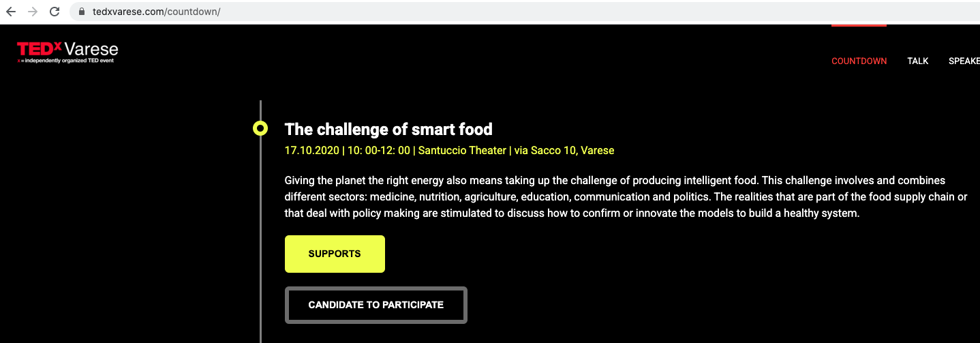The image size is (980, 343).
Task: Click the browser back arrow
Action: [11, 12]
